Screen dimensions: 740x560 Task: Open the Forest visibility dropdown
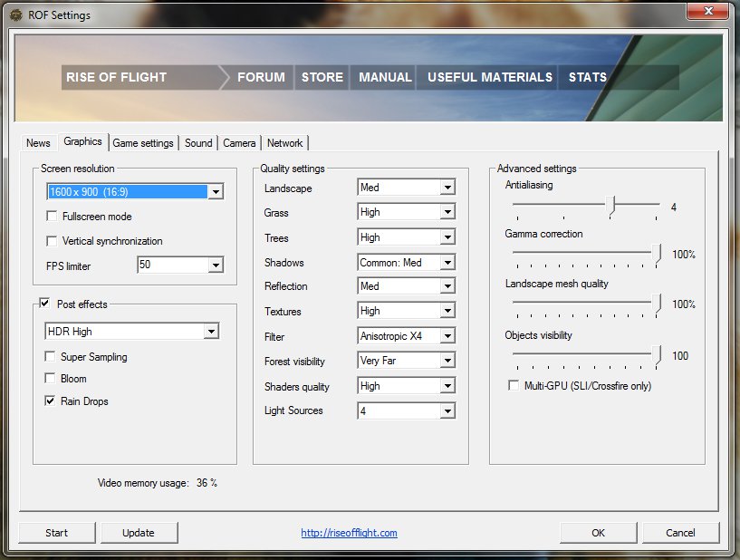point(407,361)
